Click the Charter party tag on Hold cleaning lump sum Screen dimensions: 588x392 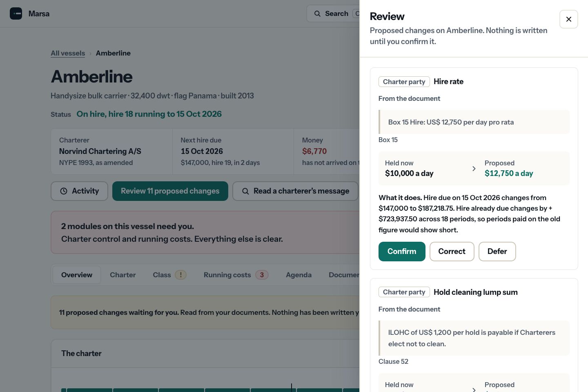[404, 292]
